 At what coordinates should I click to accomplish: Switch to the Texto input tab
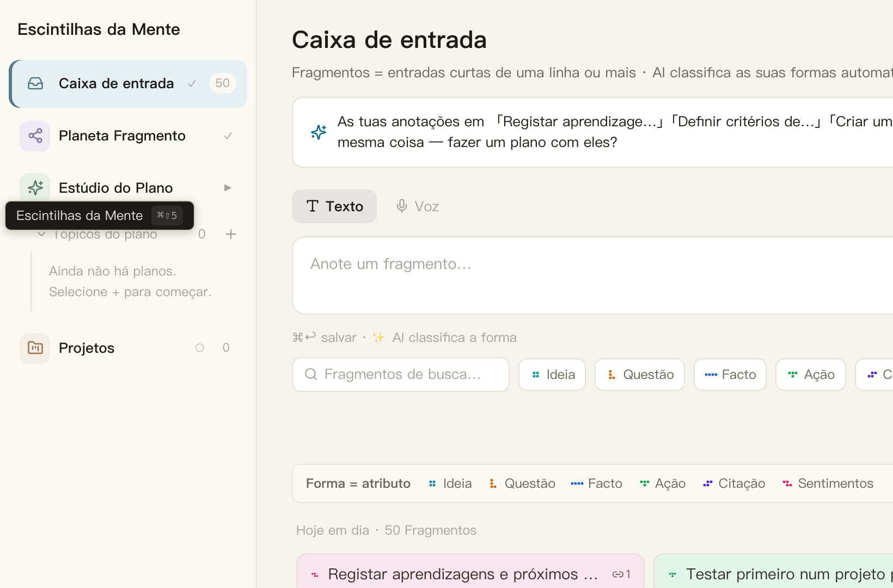point(334,206)
